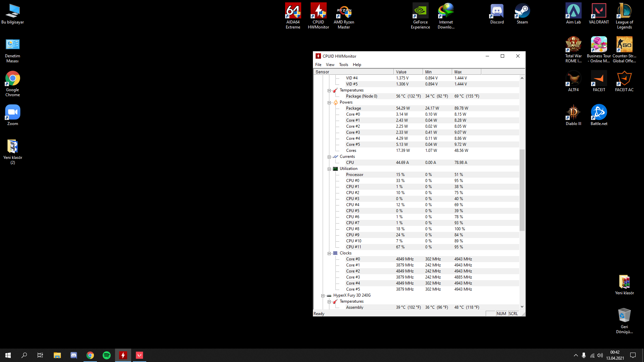Viewport: 644px width, 362px height.
Task: Select the Geri Dönüşüm recycle bin icon
Action: [x=624, y=321]
